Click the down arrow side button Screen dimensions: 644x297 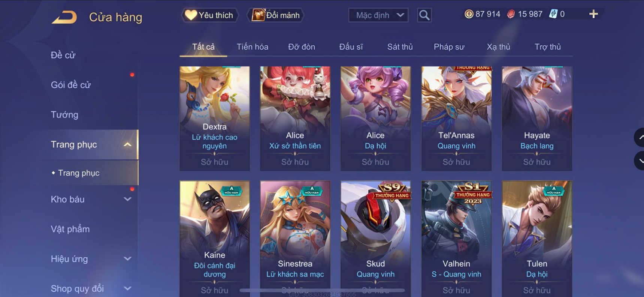click(639, 161)
